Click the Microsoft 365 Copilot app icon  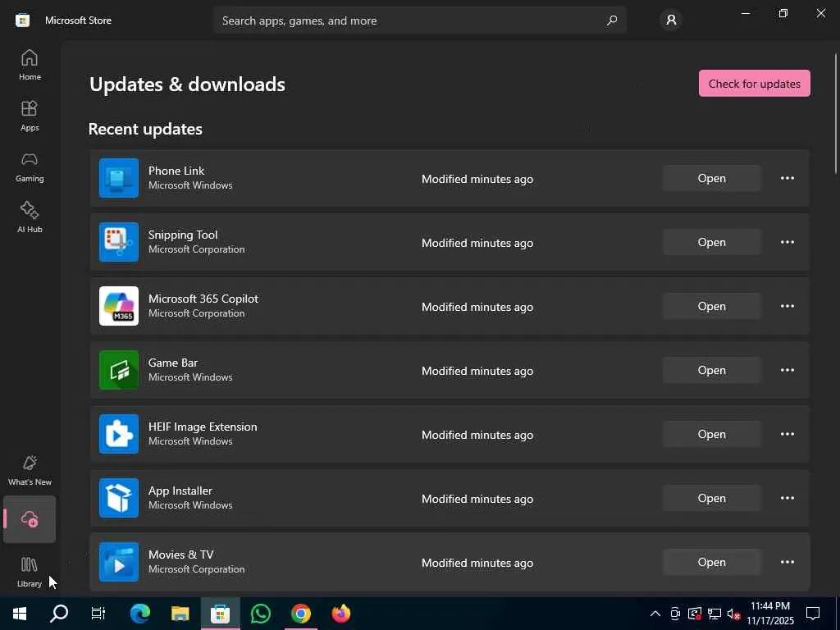pos(119,306)
